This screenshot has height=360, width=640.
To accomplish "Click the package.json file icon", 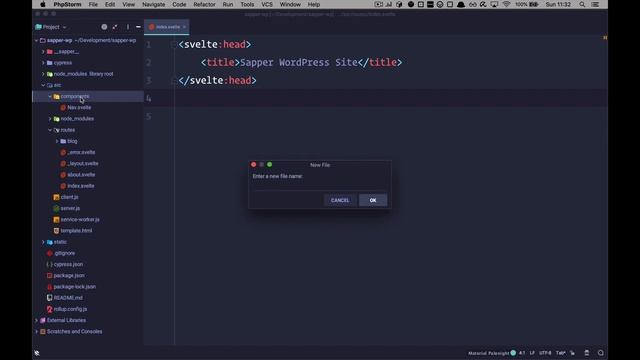I will [x=49, y=276].
